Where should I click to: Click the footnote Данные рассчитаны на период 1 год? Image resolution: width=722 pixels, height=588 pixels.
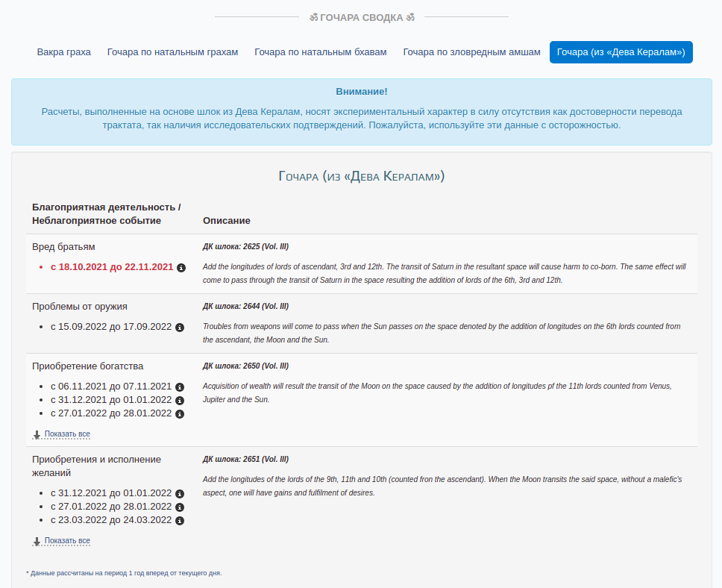[124, 573]
